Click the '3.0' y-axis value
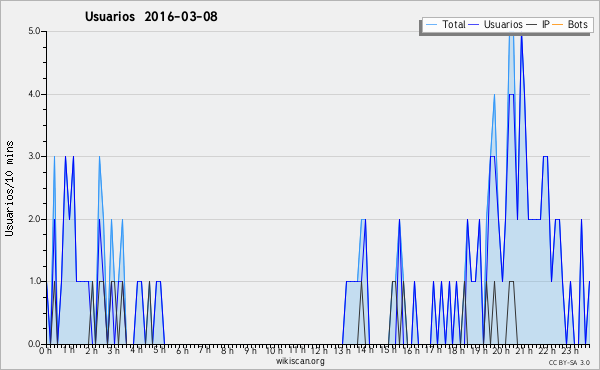Image resolution: width=600 pixels, height=370 pixels. pyautogui.click(x=34, y=156)
